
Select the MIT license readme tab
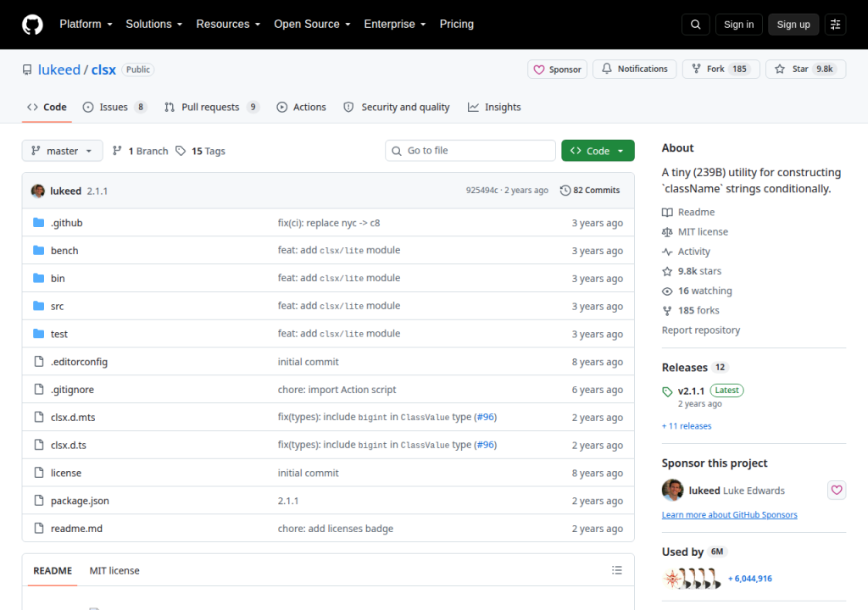pyautogui.click(x=114, y=571)
